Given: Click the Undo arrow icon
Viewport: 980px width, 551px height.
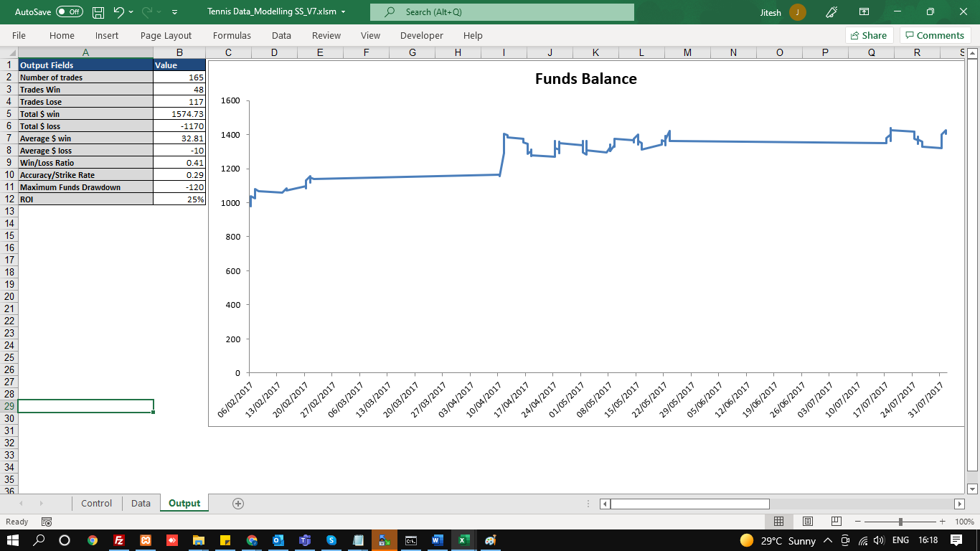Looking at the screenshot, I should 119,12.
